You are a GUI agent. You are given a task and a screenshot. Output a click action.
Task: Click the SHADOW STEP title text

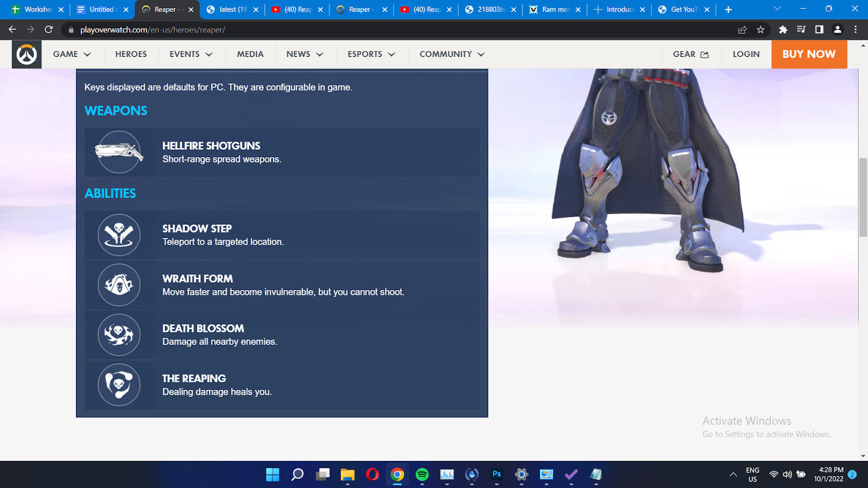(x=197, y=229)
